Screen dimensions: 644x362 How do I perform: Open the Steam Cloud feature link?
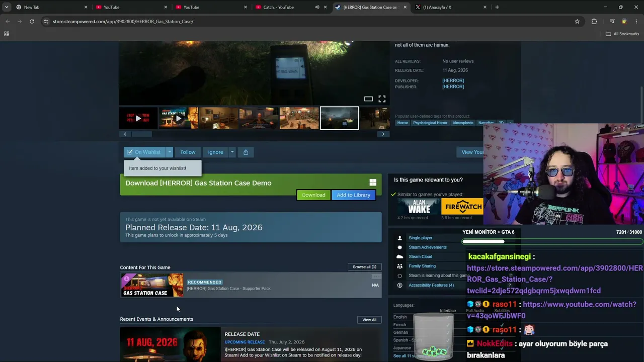pos(421,257)
